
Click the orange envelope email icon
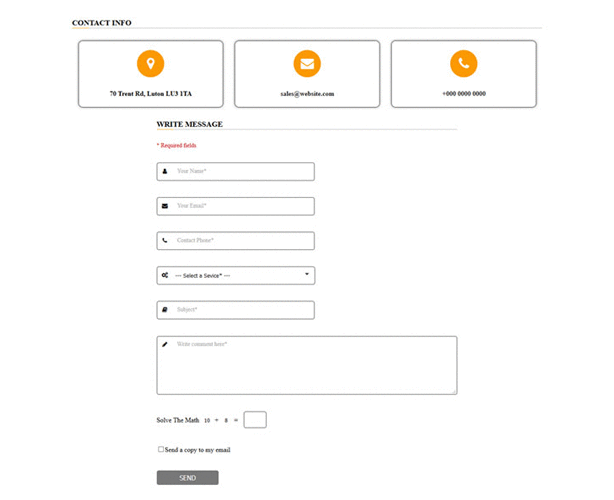click(x=307, y=63)
